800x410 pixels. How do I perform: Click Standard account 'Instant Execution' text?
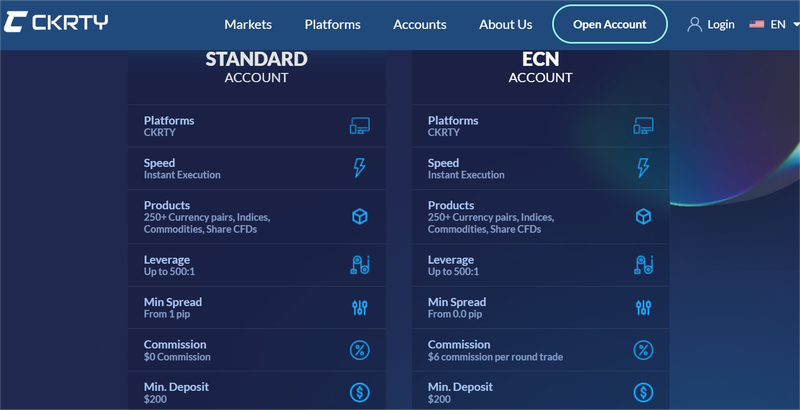(x=182, y=175)
